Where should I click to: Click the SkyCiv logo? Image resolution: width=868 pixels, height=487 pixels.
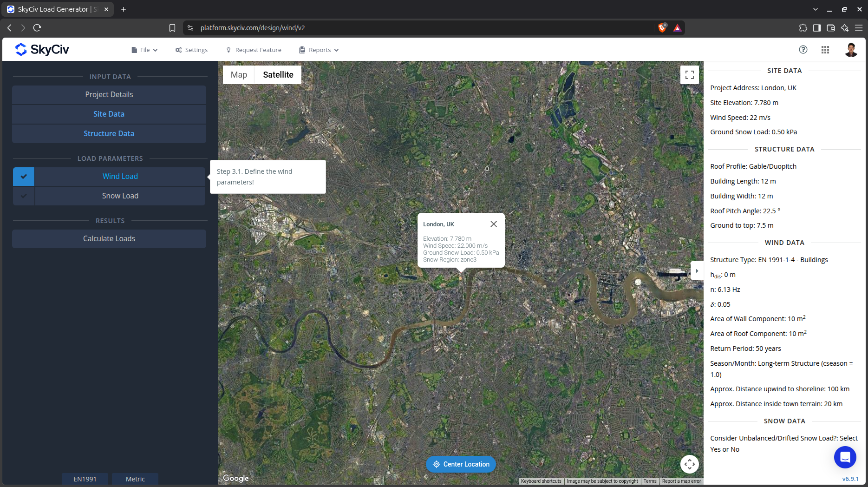click(42, 49)
